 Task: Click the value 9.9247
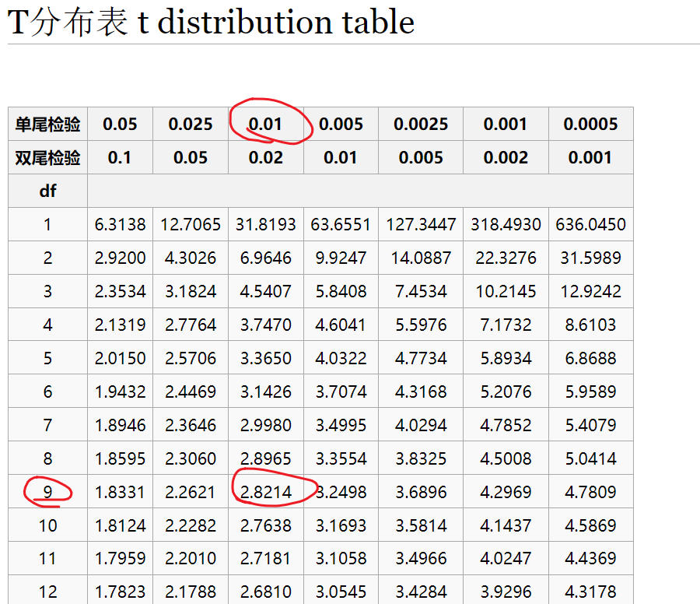341,258
